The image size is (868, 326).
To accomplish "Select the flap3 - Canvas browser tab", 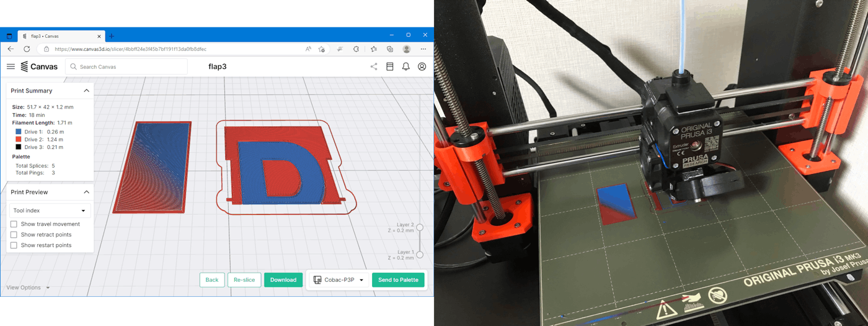I will pyautogui.click(x=61, y=36).
